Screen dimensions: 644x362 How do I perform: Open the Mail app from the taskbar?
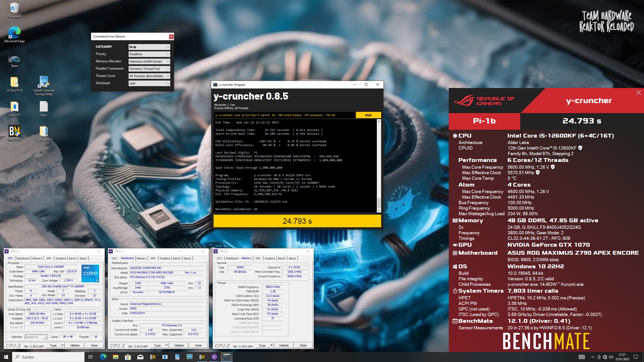(140, 357)
